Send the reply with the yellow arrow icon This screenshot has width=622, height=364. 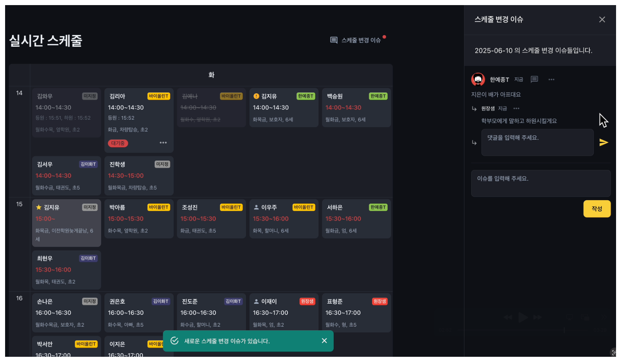click(x=603, y=143)
